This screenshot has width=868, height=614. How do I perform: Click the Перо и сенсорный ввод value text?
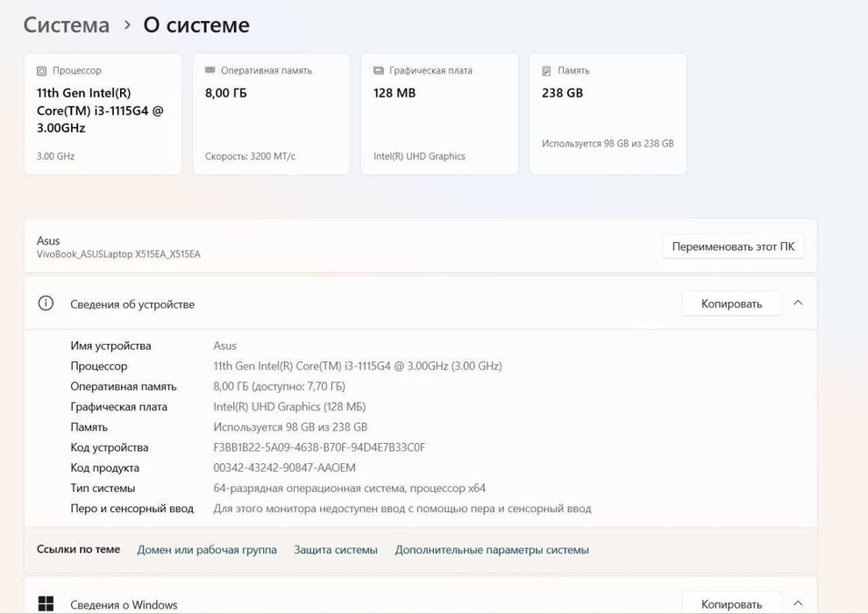tap(402, 508)
